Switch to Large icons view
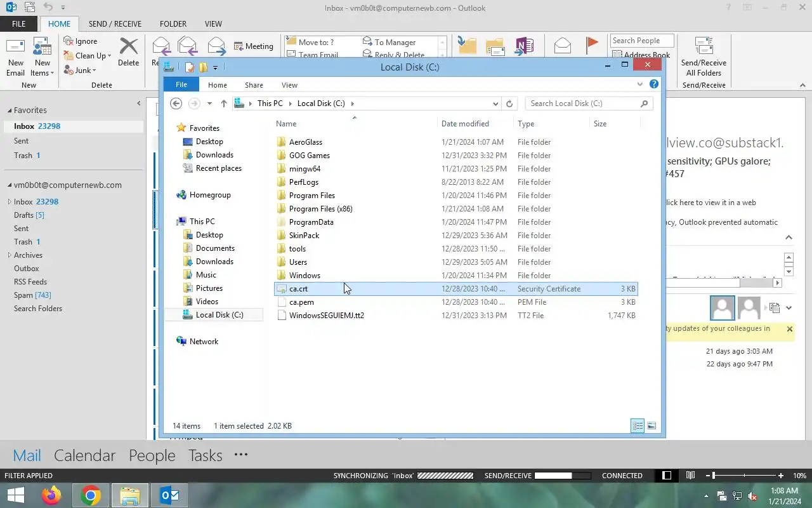The width and height of the screenshot is (812, 508). (x=651, y=426)
